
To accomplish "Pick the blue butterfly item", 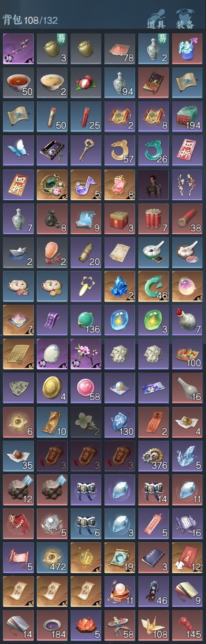I will click(x=18, y=150).
